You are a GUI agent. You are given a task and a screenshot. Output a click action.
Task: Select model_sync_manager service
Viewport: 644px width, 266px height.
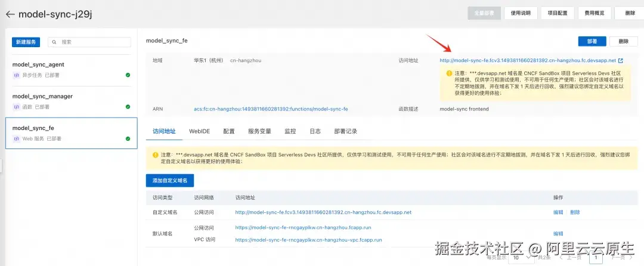coord(71,101)
